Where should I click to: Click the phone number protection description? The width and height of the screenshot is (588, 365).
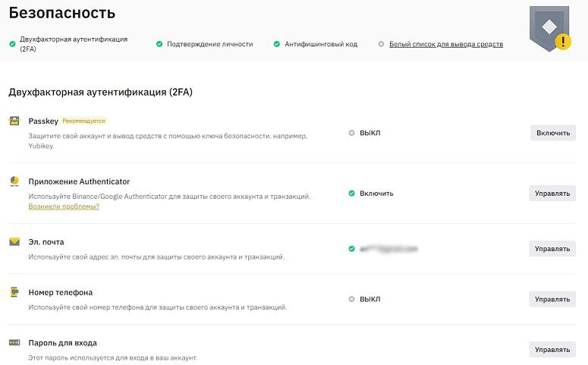[x=158, y=307]
